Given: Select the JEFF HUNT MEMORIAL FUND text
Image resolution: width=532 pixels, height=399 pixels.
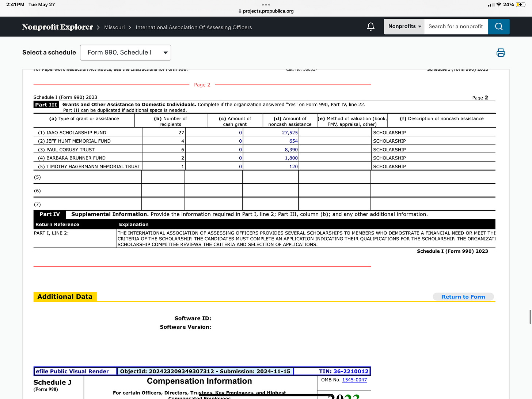Looking at the screenshot, I should [x=78, y=141].
